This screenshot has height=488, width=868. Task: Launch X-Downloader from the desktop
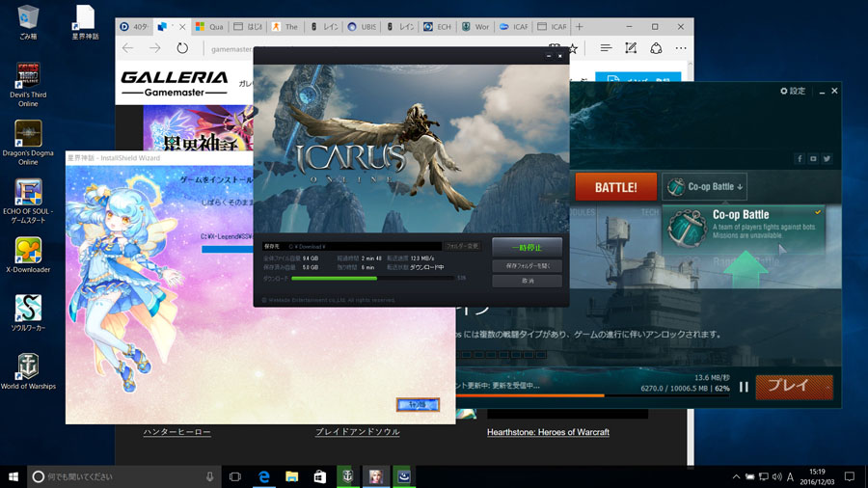pyautogui.click(x=28, y=256)
